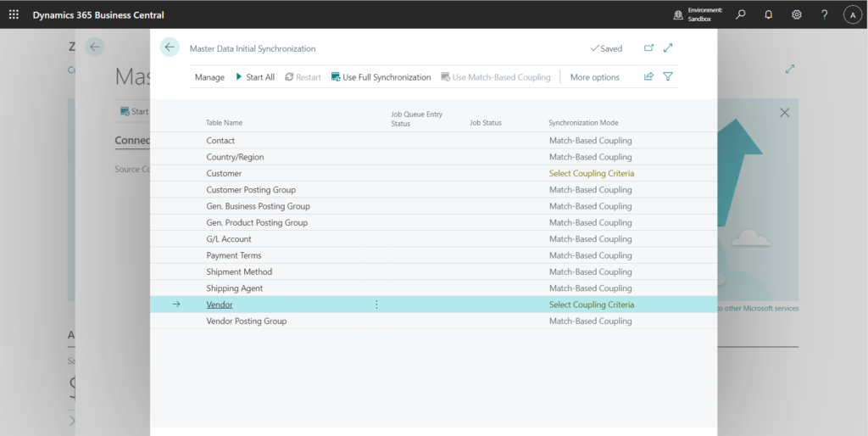
Task: Click Master Data Initial Synchronization page title
Action: (x=253, y=48)
